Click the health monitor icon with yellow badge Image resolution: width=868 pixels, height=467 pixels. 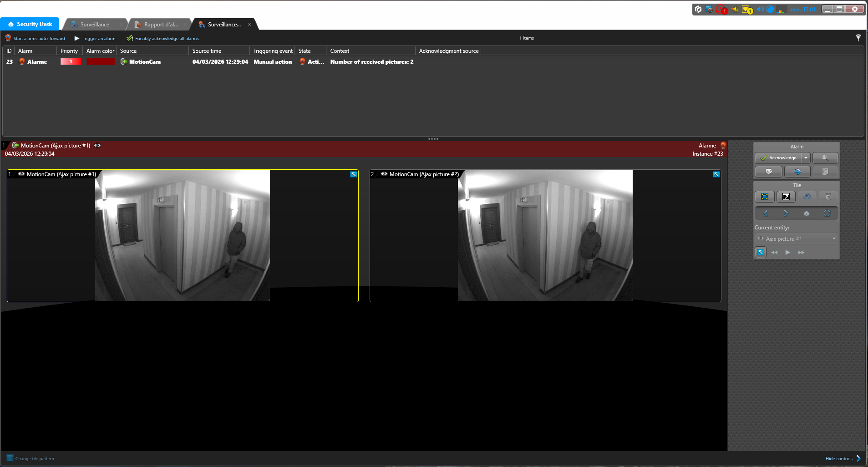coord(746,10)
